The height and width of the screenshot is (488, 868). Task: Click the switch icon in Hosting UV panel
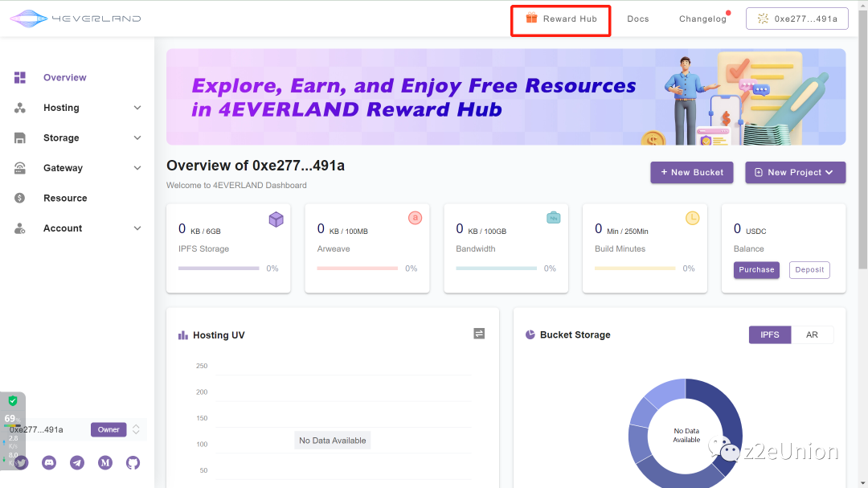pos(479,334)
